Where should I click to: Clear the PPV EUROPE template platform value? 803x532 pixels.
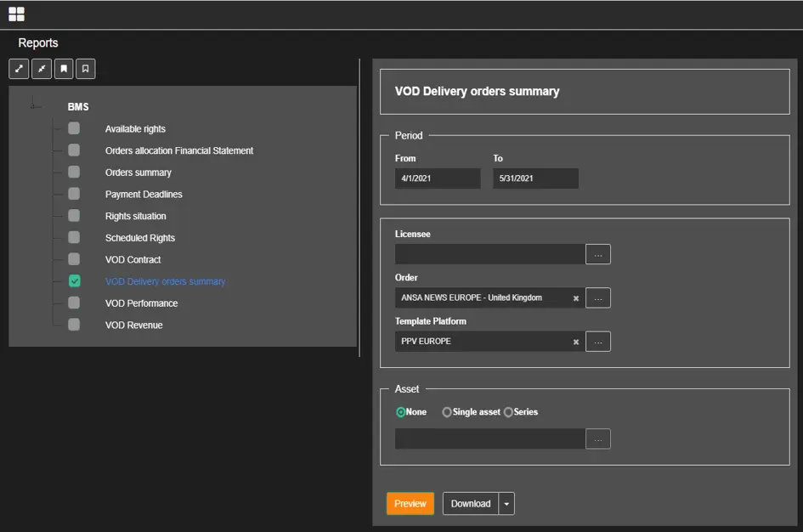pos(575,342)
